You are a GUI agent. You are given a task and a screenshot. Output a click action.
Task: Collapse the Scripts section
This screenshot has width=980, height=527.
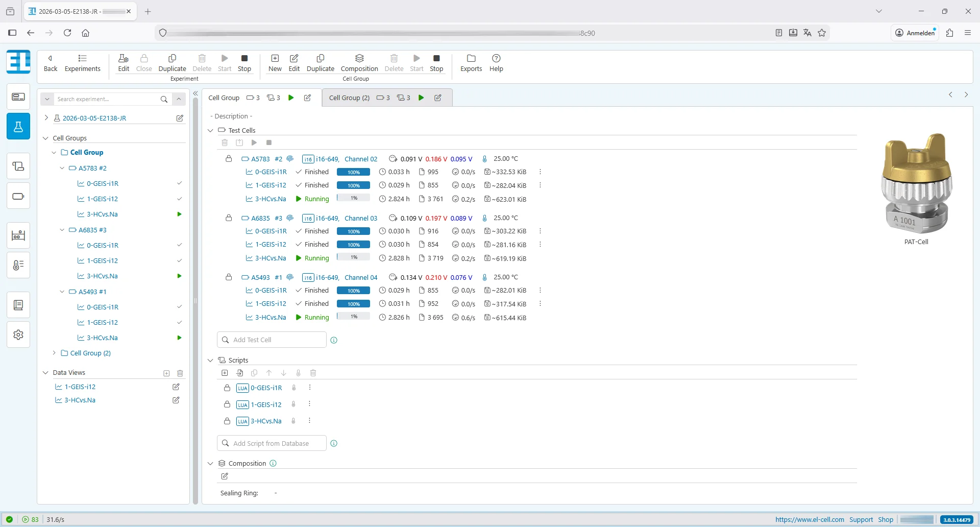(x=210, y=360)
